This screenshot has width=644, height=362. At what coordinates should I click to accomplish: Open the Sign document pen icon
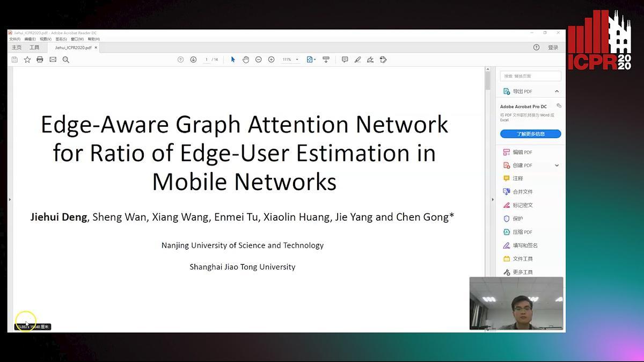tap(370, 60)
